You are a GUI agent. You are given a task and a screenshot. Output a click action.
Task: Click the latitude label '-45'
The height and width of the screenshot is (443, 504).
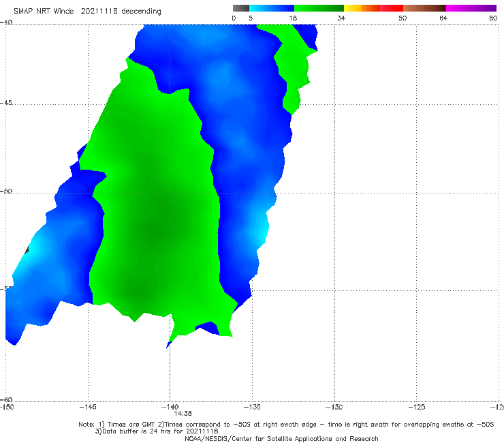click(x=6, y=103)
